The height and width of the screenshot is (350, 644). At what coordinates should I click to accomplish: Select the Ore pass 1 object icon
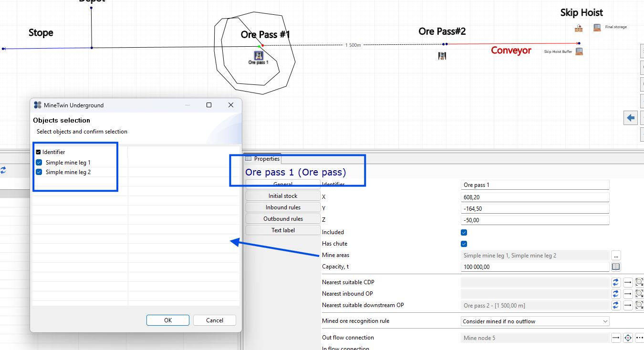click(259, 55)
